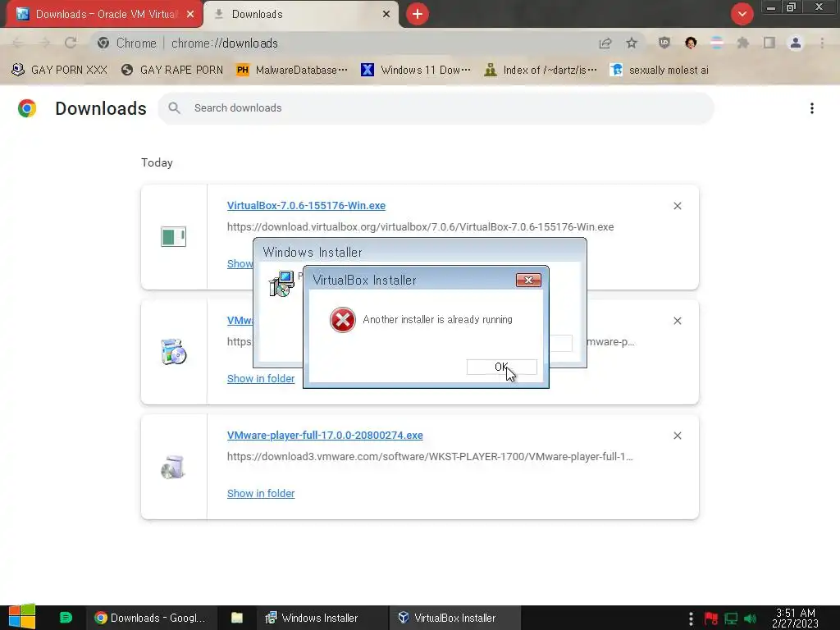This screenshot has height=630, width=840.
Task: Show second VMware download in folder
Action: 261,379
